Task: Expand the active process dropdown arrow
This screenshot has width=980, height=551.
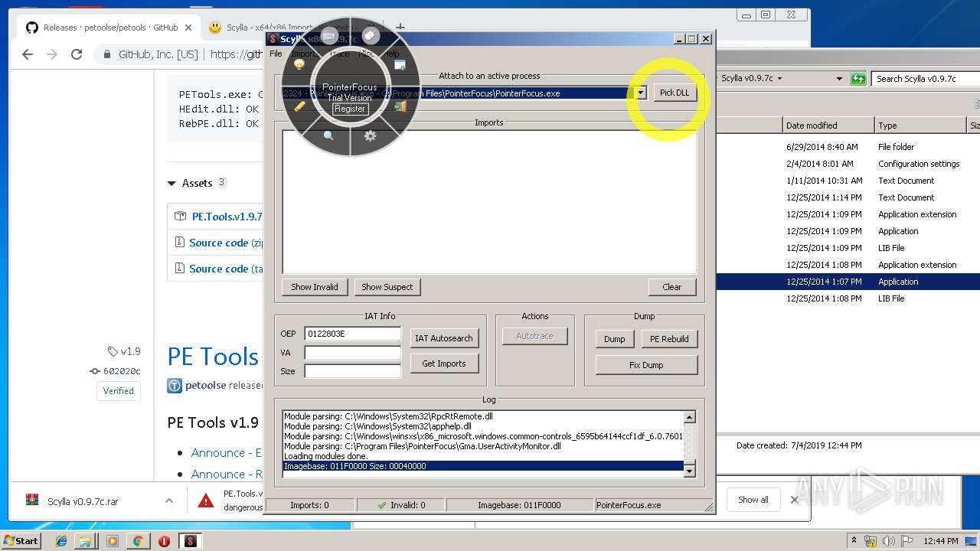Action: click(x=642, y=93)
